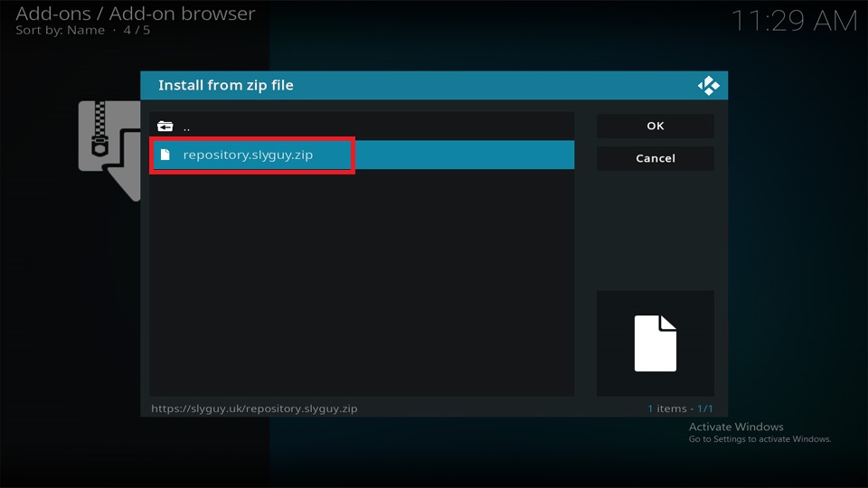Click the Add-ons / Add-on browser heading
Screen dimensions: 868x488
pyautogui.click(x=136, y=14)
